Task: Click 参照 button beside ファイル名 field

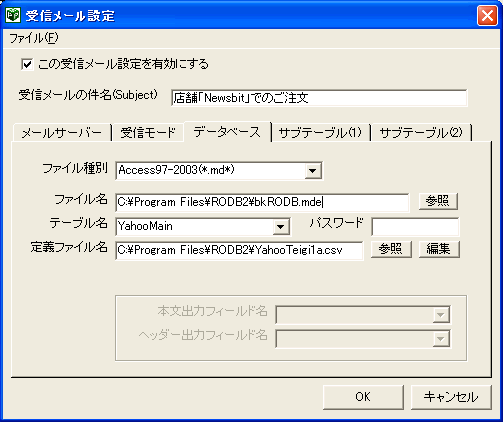Action: click(x=438, y=201)
